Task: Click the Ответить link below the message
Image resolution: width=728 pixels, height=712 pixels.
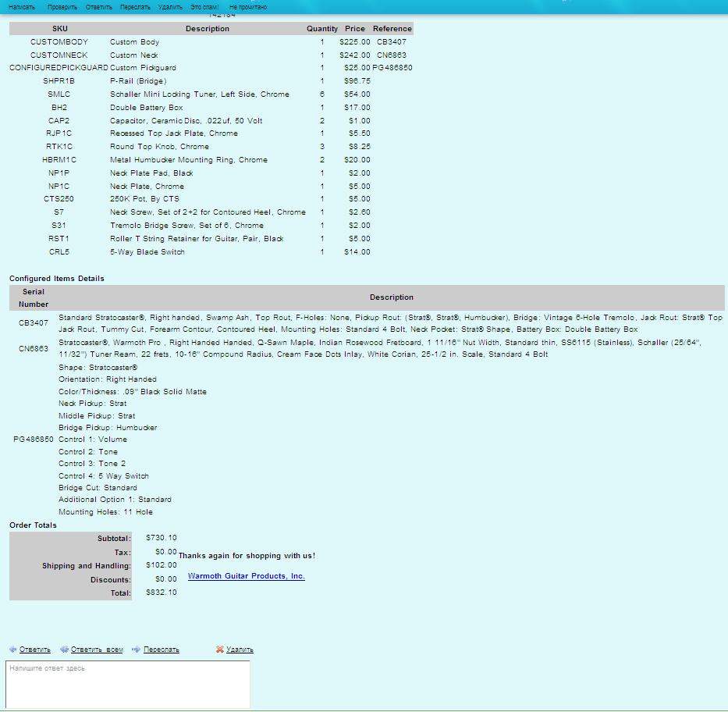Action: (35, 650)
